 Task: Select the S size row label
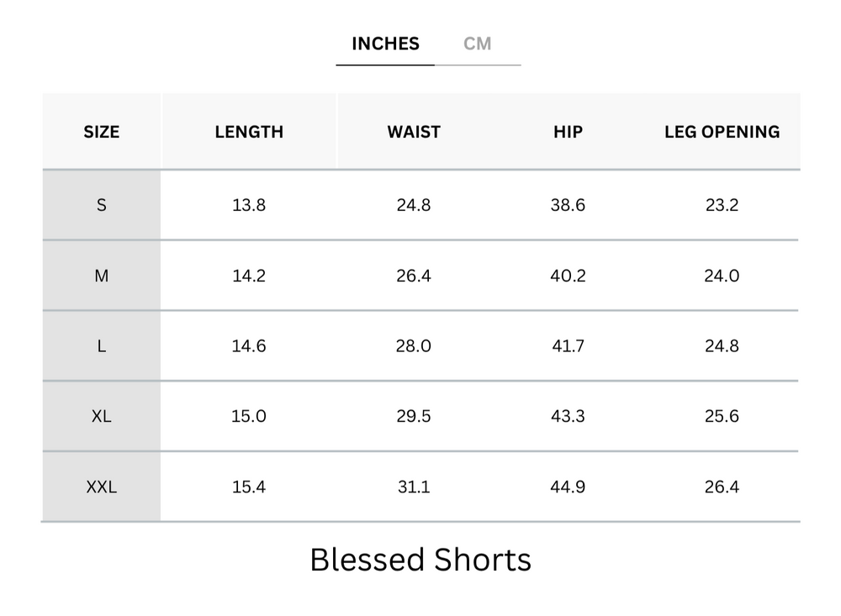pos(102,205)
